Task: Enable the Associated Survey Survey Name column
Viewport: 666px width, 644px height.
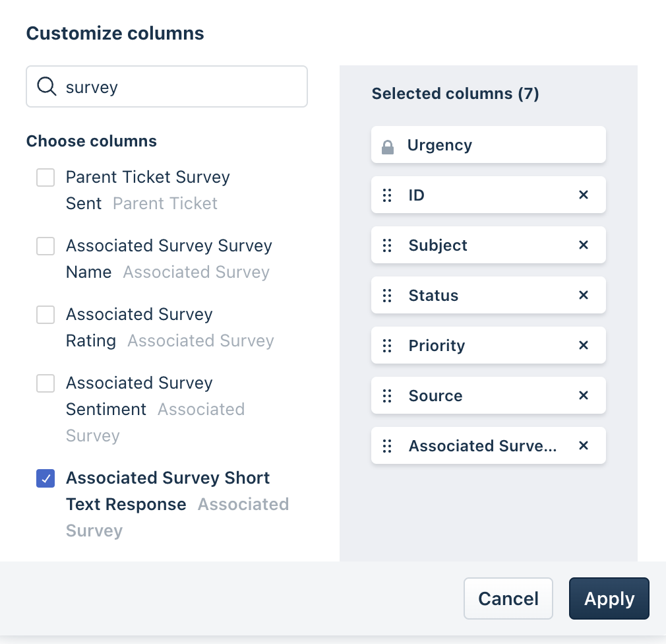Action: (x=45, y=246)
